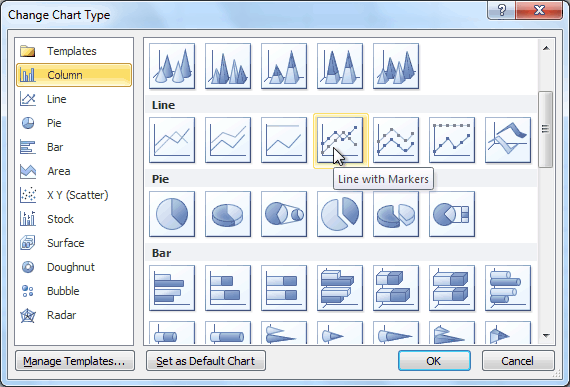Viewport: 570px width, 387px height.
Task: Select the Stock chart category
Action: (x=74, y=219)
